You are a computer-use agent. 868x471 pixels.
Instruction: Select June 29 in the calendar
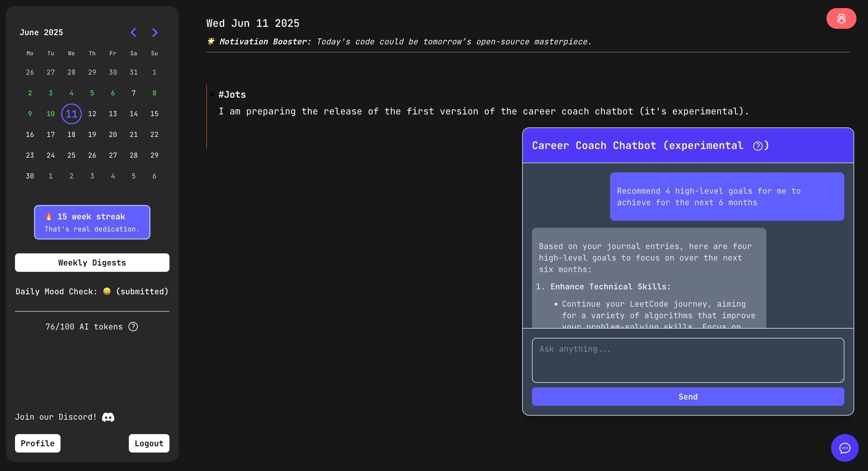point(154,155)
